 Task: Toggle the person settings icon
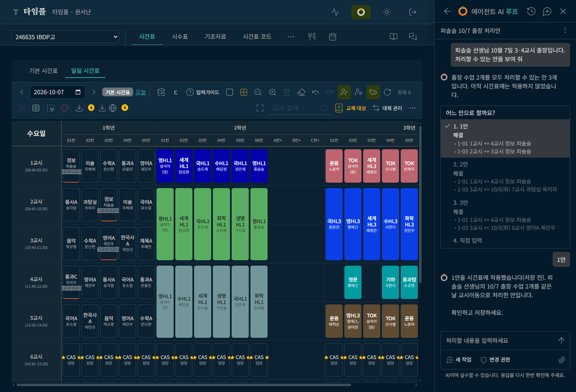click(359, 92)
